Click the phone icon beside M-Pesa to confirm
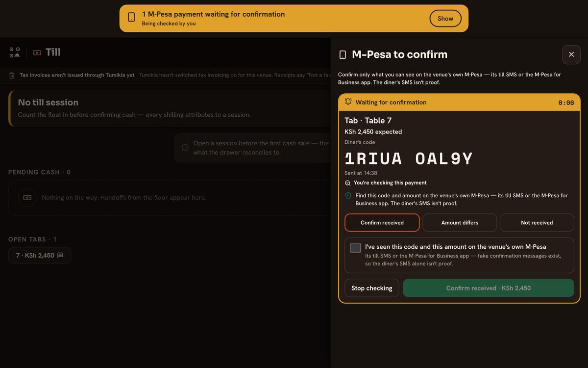Image resolution: width=588 pixels, height=368 pixels. click(x=343, y=54)
